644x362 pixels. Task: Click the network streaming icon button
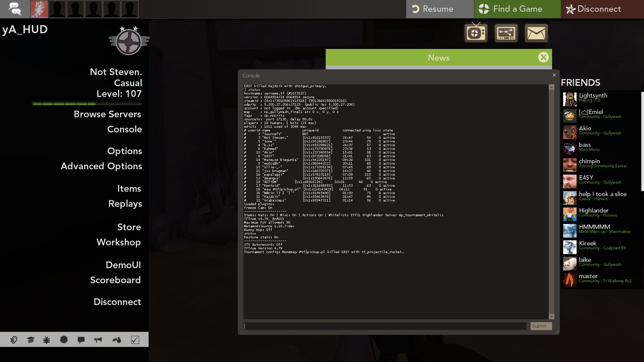pos(506,33)
